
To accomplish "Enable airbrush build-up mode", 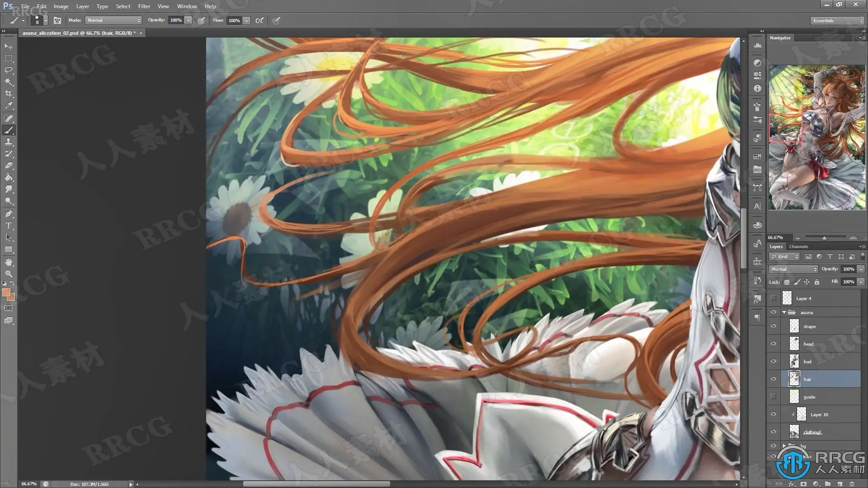I will tap(259, 20).
